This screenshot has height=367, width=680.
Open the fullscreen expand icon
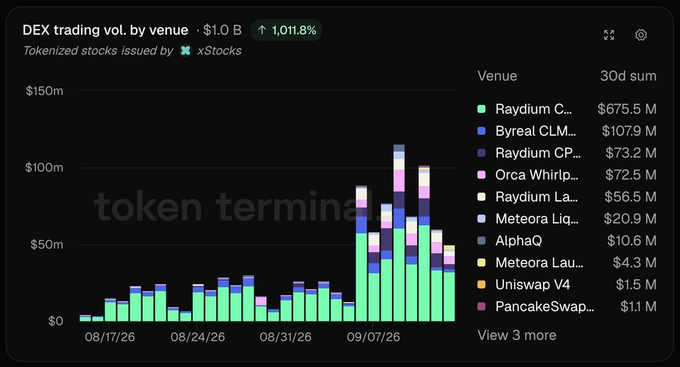tap(609, 35)
